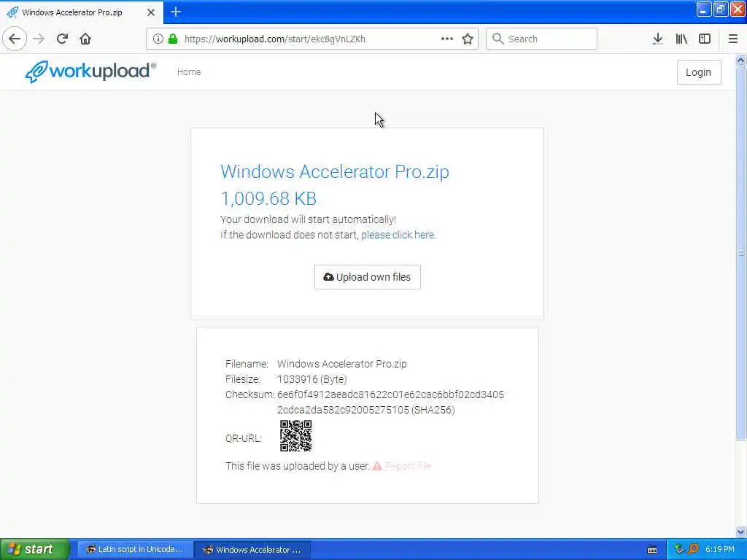
Task: Click the scrollbar down arrow
Action: coord(740,532)
